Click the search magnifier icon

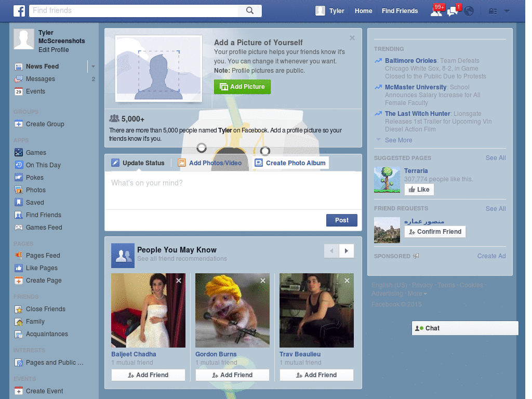click(x=250, y=10)
